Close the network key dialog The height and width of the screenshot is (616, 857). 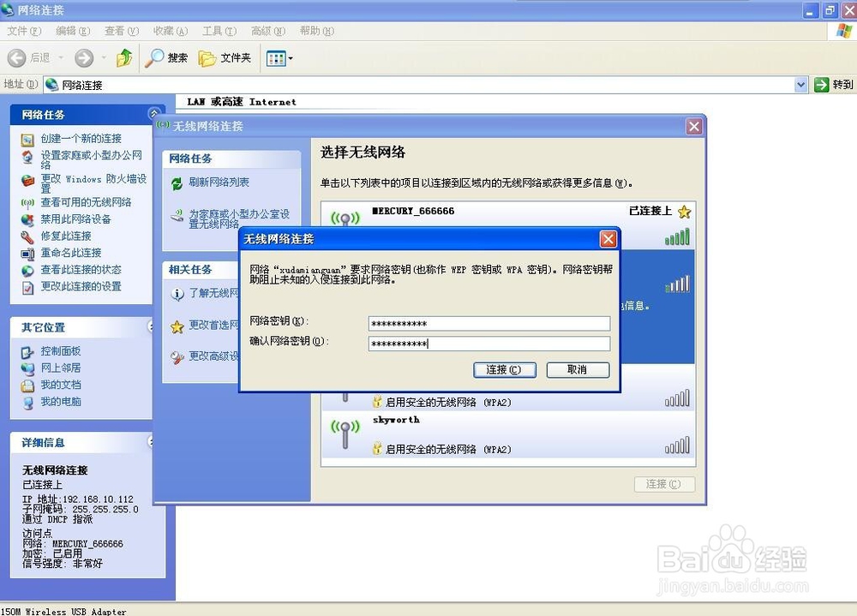pyautogui.click(x=608, y=239)
